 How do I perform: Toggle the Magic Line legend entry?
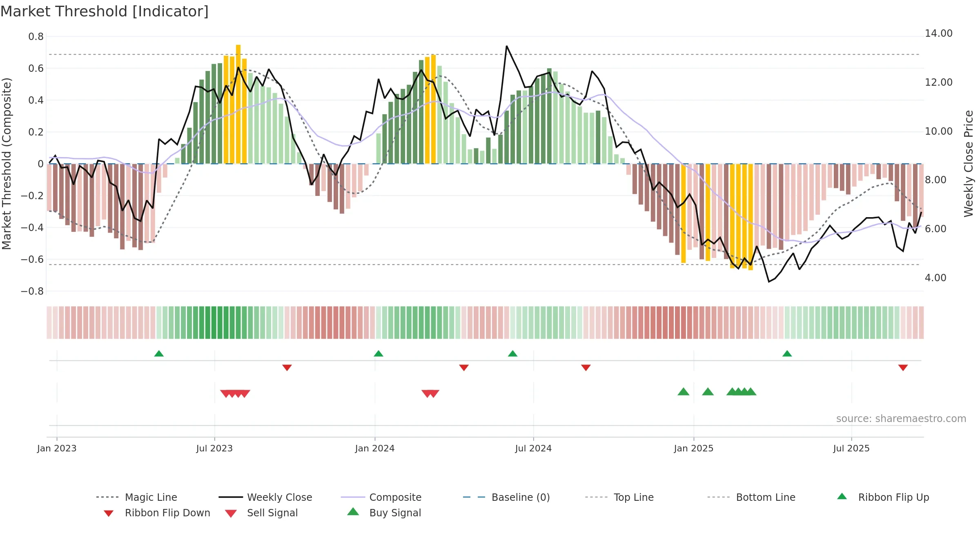[137, 497]
